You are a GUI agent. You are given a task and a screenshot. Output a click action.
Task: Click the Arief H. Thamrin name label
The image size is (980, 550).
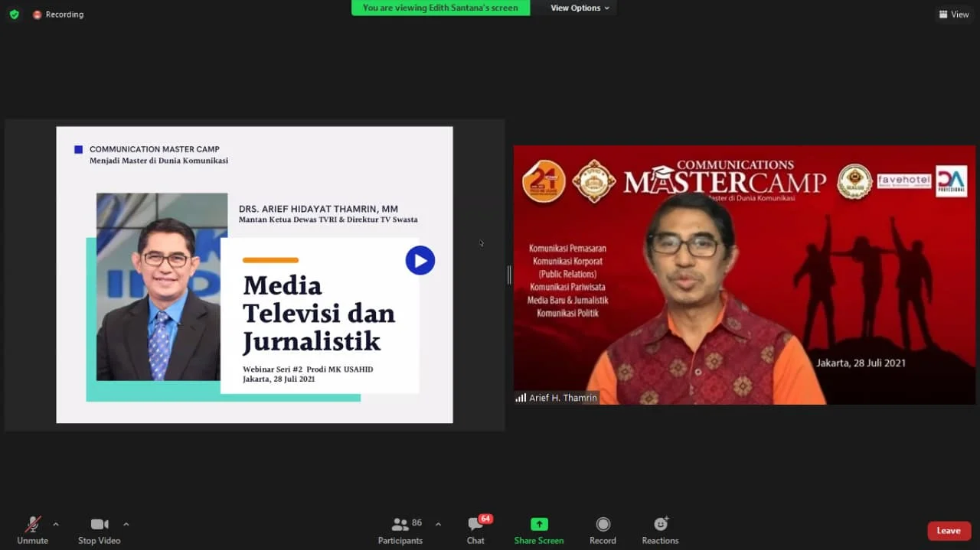[x=563, y=398]
